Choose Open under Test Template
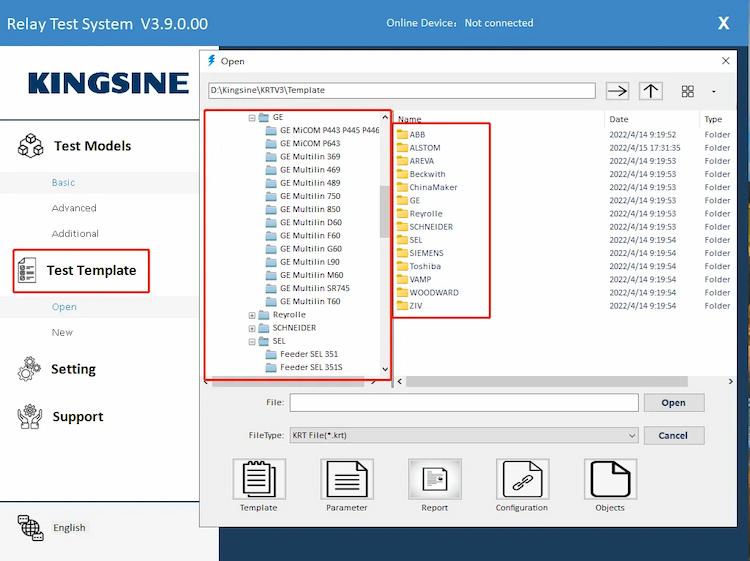Viewport: 750px width, 561px height. point(64,307)
